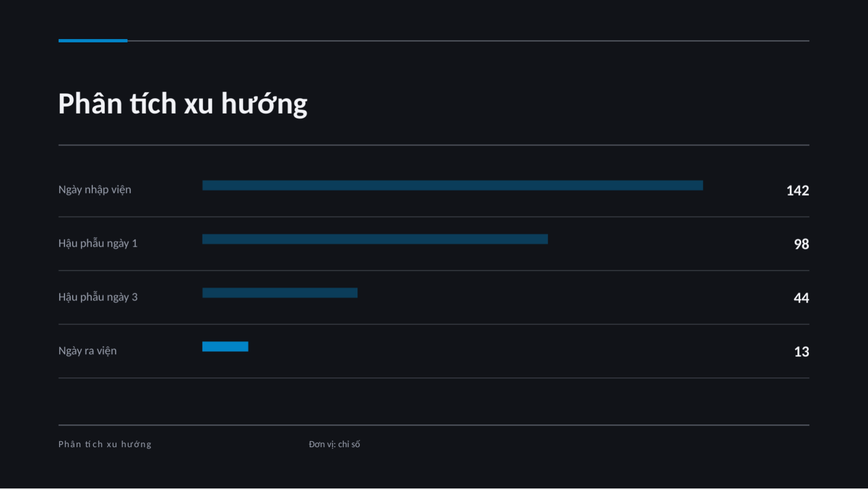
Task: Select the footer text Phân tích xu hướng
Action: click(x=105, y=444)
